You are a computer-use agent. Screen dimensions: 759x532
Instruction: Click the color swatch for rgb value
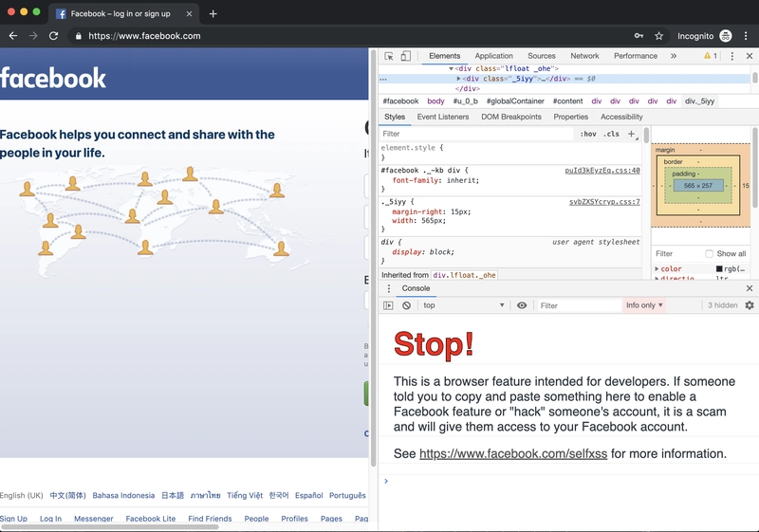(x=719, y=269)
